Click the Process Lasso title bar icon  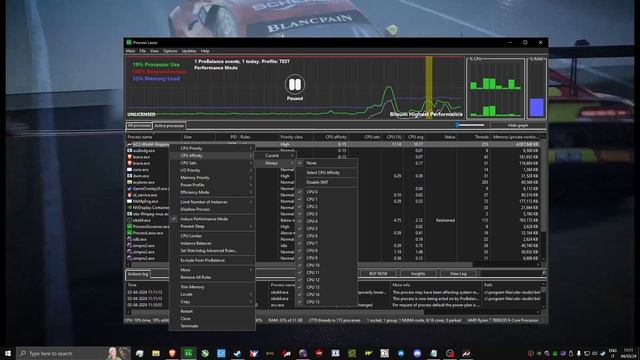tap(129, 42)
